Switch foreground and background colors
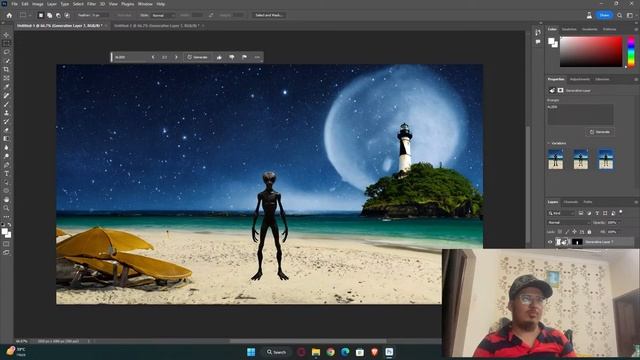The width and height of the screenshot is (640, 360). [9, 225]
